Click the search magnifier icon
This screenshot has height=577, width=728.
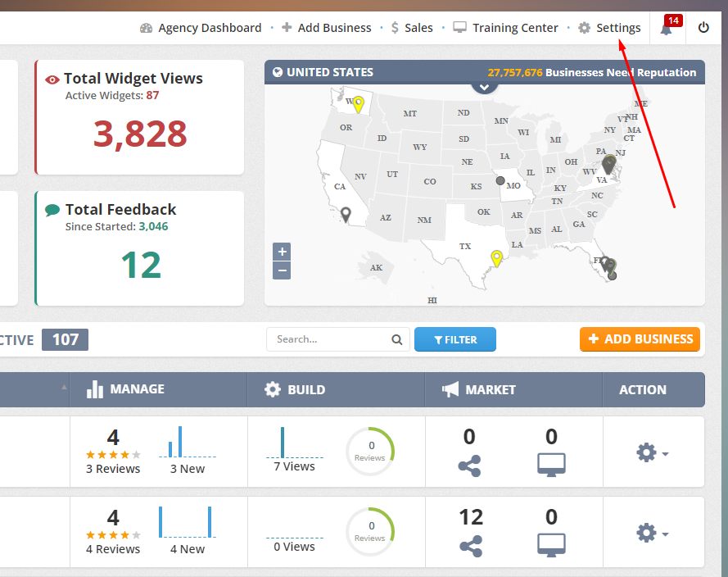[396, 339]
